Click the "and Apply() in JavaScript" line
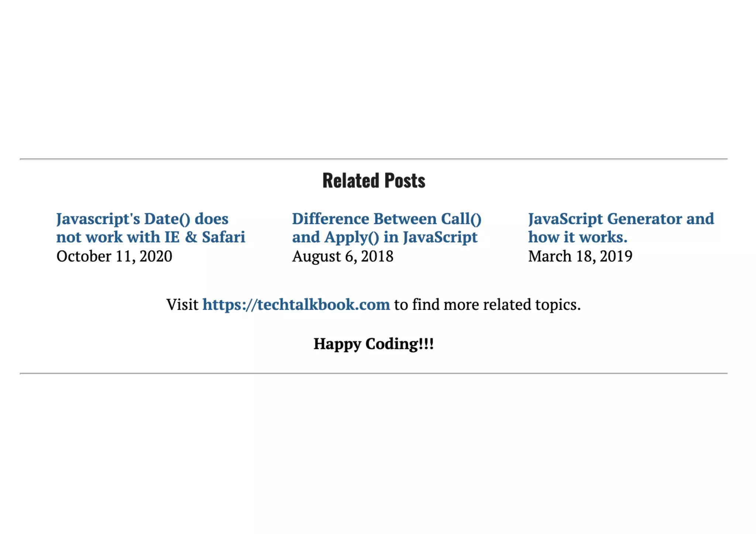The image size is (756, 534). click(x=385, y=237)
